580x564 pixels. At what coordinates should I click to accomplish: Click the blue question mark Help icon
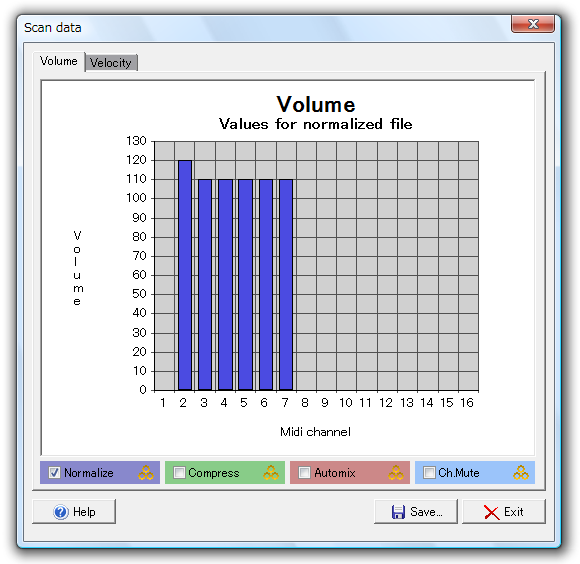click(x=61, y=512)
